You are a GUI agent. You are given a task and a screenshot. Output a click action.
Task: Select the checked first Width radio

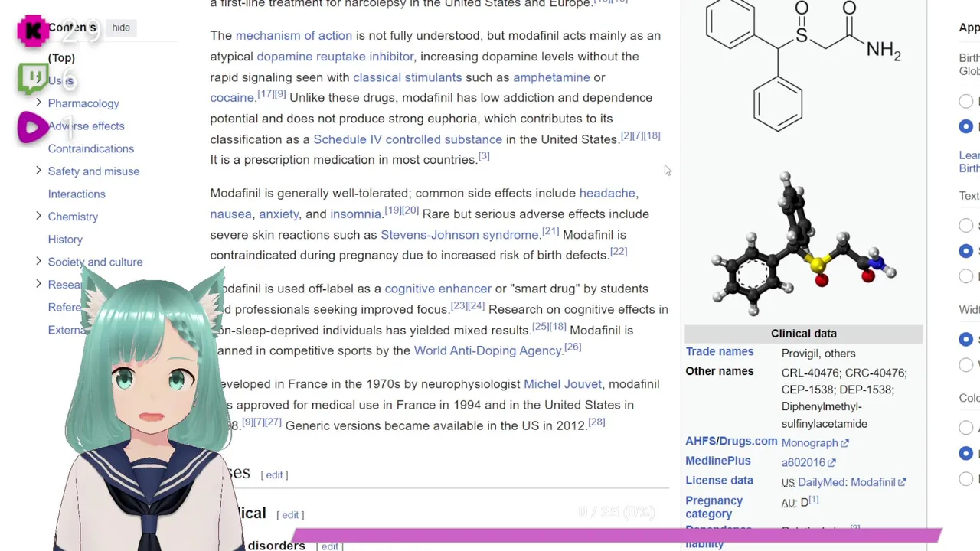click(x=966, y=339)
